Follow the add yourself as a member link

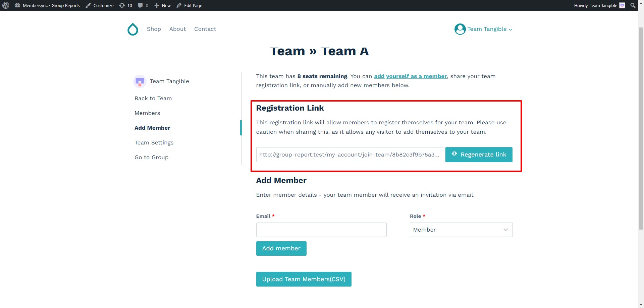click(x=410, y=76)
